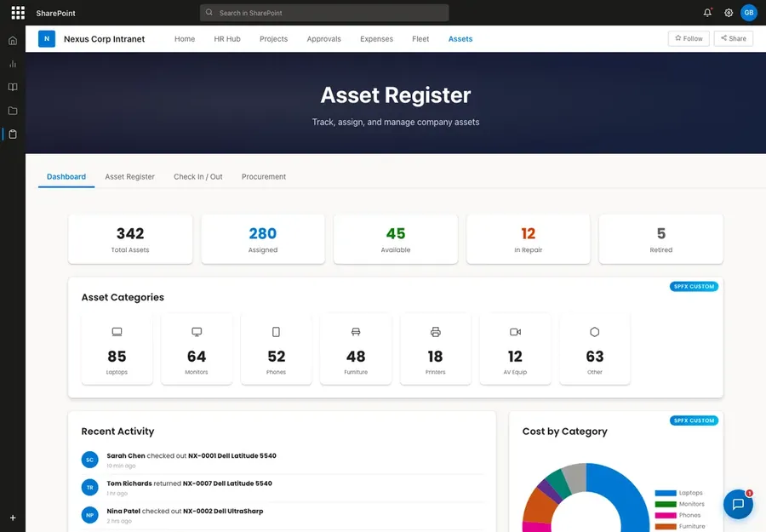
Task: Select the clipboard icon in left sidebar
Action: click(13, 134)
